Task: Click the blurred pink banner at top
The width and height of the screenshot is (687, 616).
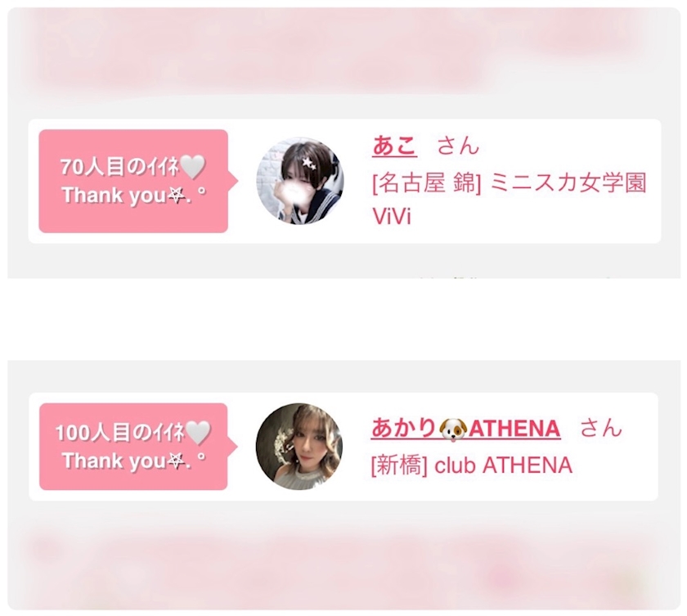Action: point(344,51)
